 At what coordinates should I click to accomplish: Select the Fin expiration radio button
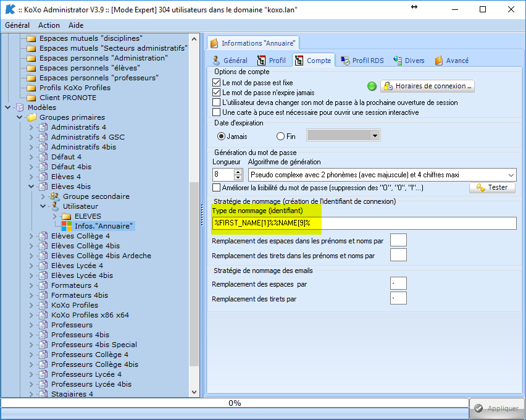pos(280,136)
